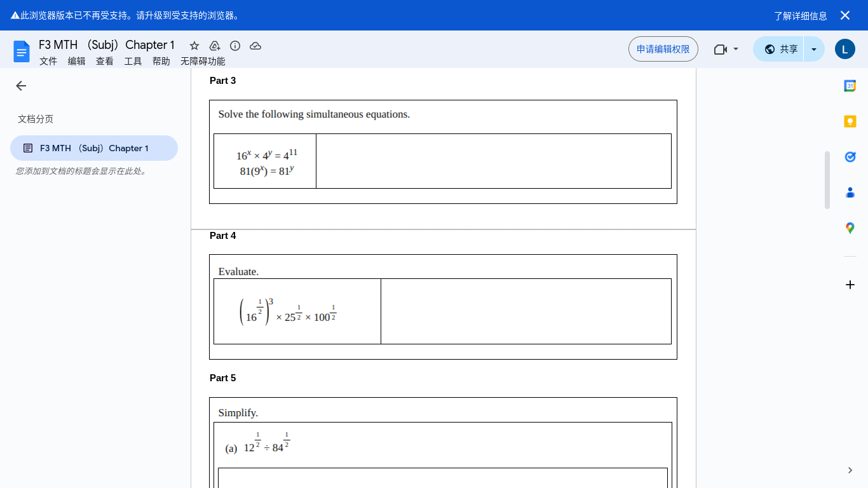Open Google Contacts side panel
The width and height of the screenshot is (868, 488).
click(x=850, y=193)
